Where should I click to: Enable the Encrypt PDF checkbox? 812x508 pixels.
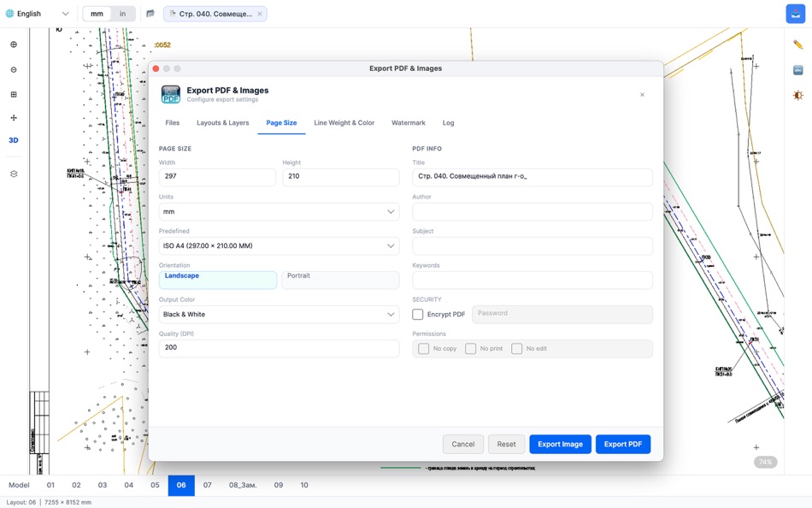(417, 314)
